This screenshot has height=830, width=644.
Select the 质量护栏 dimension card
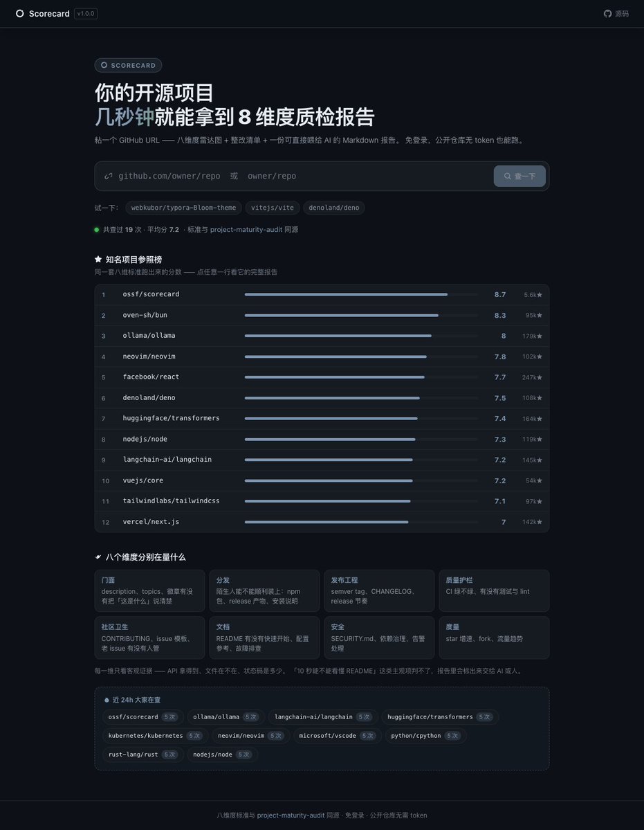pos(494,590)
